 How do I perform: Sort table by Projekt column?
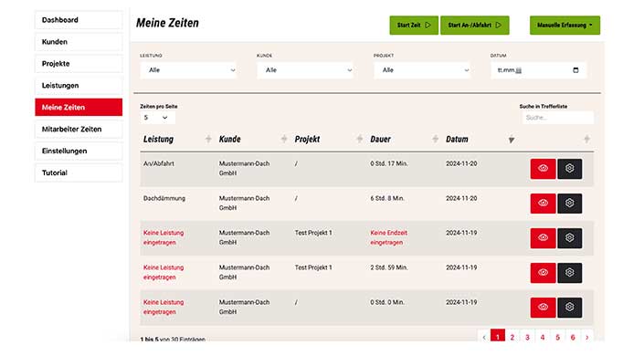coord(359,139)
